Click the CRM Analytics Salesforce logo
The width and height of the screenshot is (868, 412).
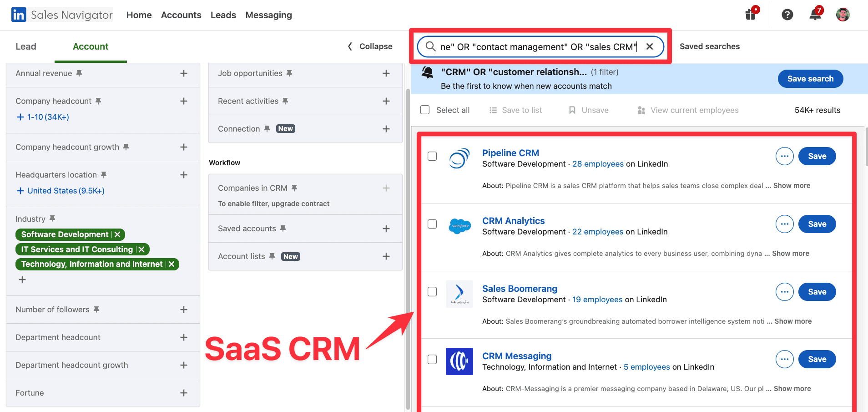click(x=459, y=226)
